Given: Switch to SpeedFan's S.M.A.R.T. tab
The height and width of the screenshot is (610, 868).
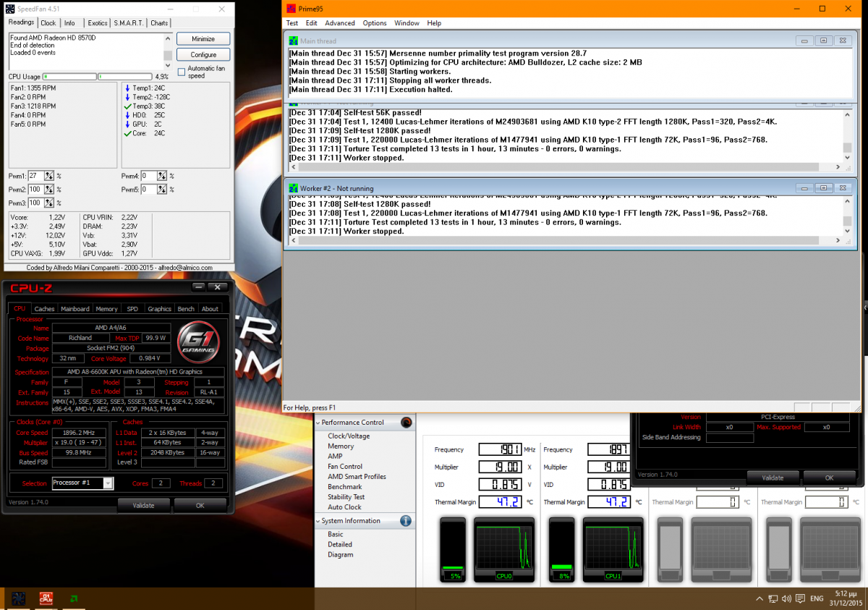Looking at the screenshot, I should [129, 23].
